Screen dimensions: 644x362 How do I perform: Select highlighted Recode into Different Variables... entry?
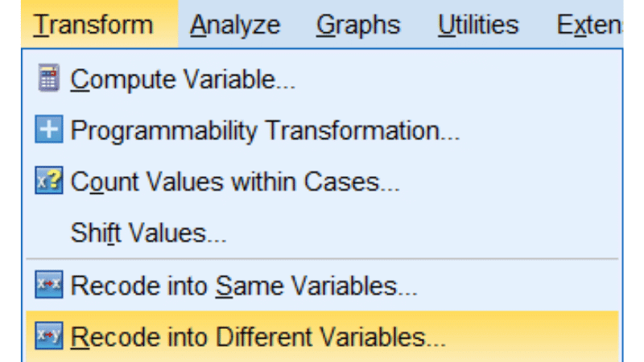pyautogui.click(x=322, y=336)
